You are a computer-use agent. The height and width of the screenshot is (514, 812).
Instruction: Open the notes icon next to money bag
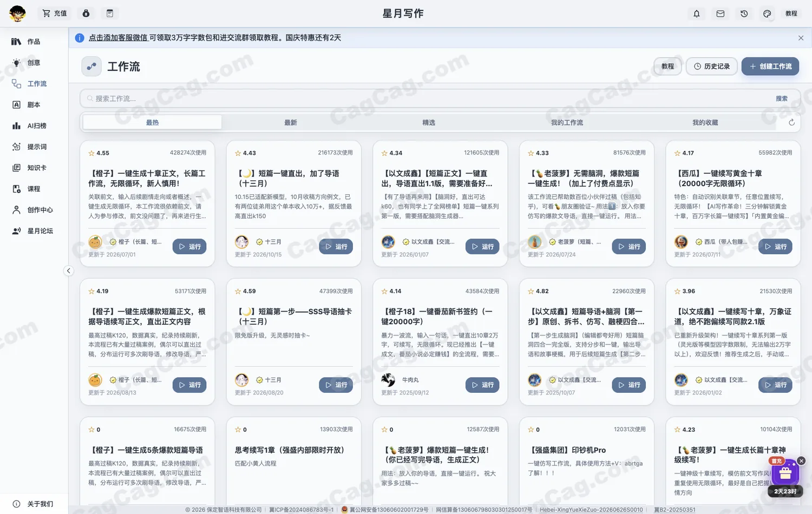coord(110,14)
